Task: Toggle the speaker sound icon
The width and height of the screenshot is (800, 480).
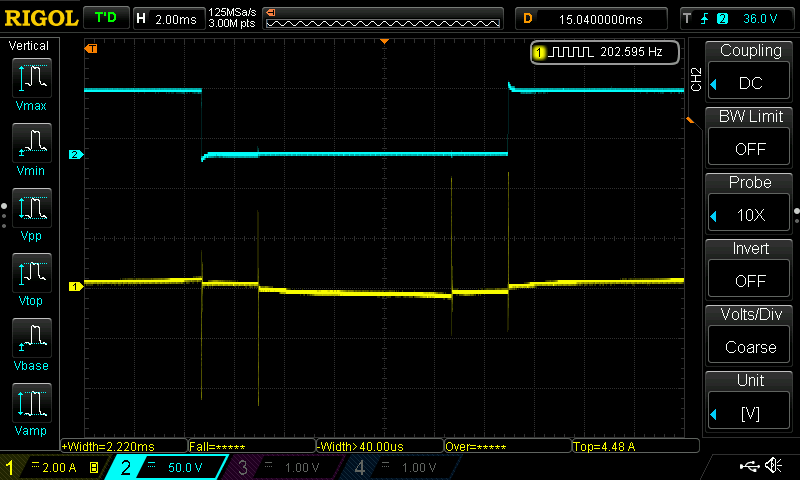Action: tap(773, 466)
